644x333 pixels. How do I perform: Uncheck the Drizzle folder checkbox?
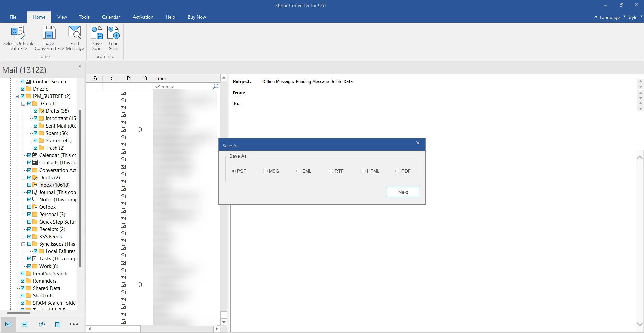23,89
